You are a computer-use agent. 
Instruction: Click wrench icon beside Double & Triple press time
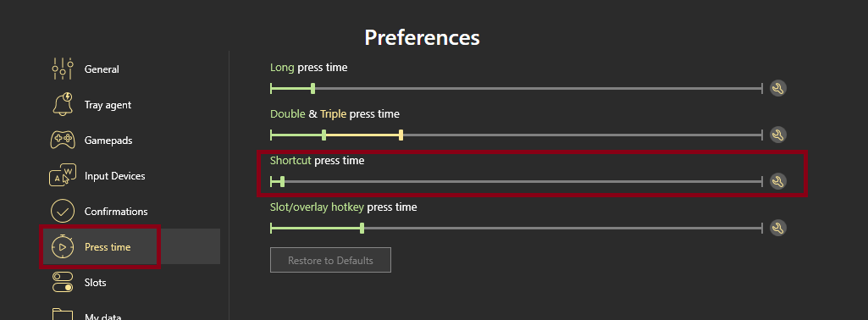(777, 135)
